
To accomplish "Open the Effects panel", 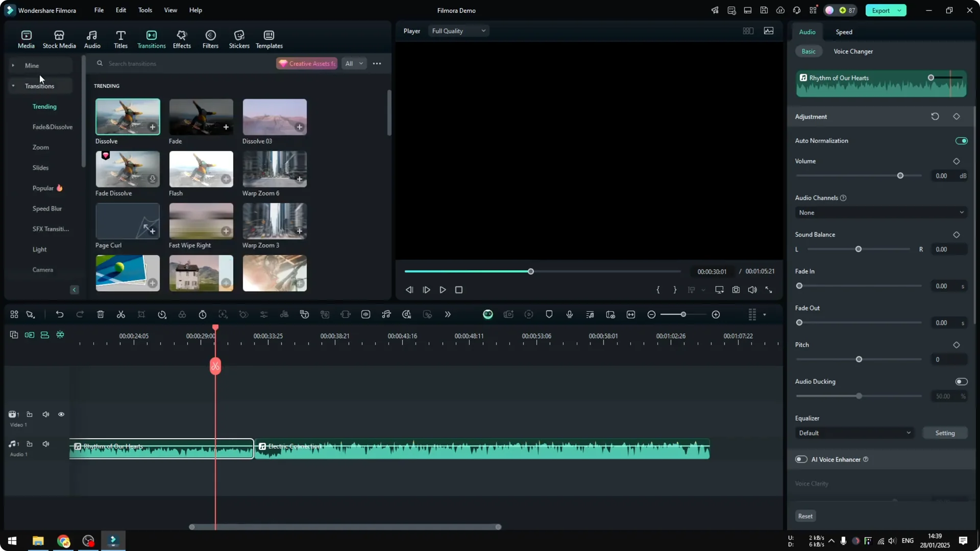I will pyautogui.click(x=182, y=38).
